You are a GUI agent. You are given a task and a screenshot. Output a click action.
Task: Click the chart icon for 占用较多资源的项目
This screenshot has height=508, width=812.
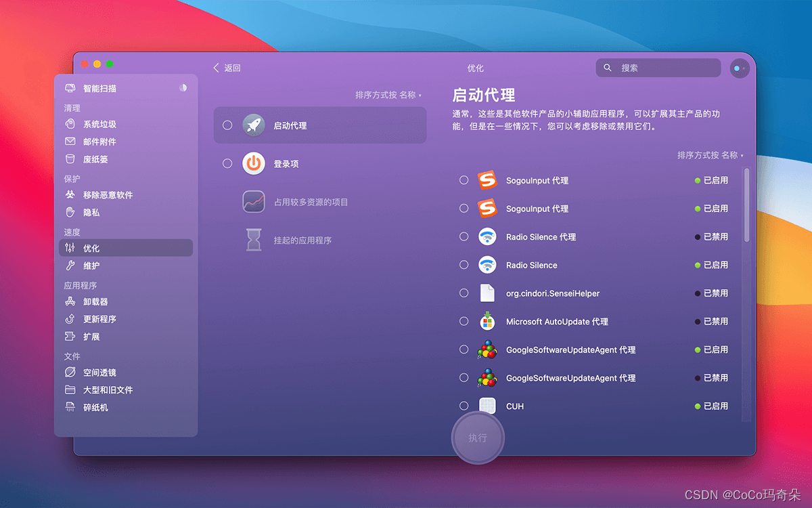[x=254, y=202]
